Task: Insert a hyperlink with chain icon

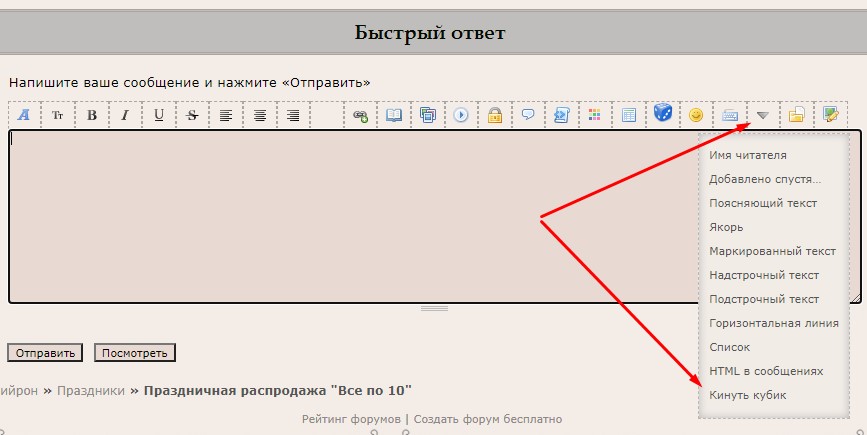Action: 361,115
